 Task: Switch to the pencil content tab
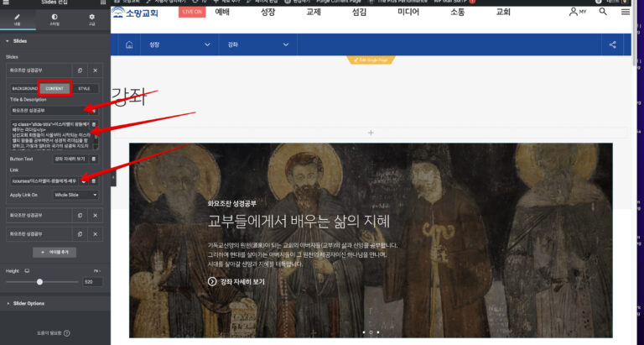[18, 20]
